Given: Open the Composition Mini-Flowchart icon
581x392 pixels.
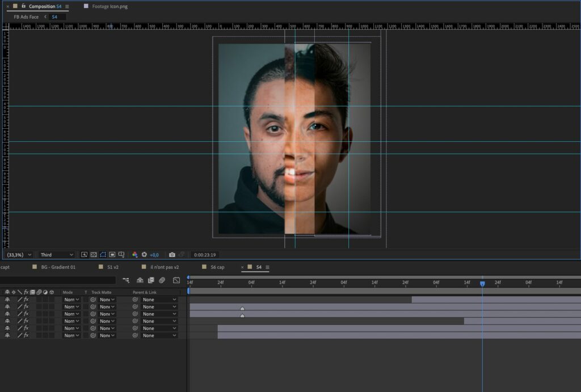Looking at the screenshot, I should coord(125,280).
